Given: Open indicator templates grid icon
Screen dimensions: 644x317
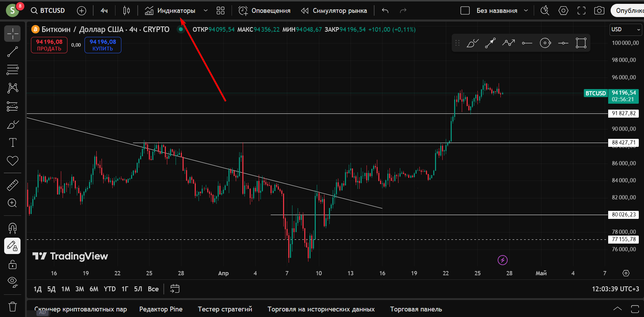Looking at the screenshot, I should coord(220,11).
